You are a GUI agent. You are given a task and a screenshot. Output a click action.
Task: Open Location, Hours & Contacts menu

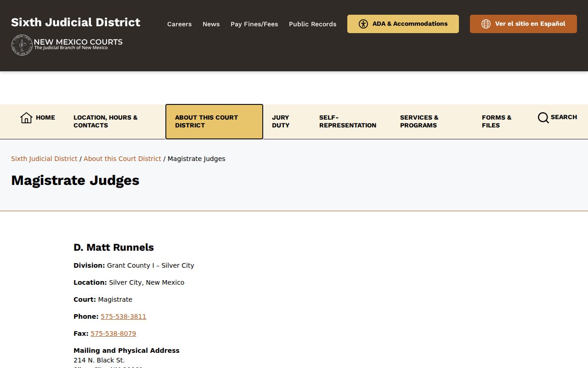click(x=106, y=121)
